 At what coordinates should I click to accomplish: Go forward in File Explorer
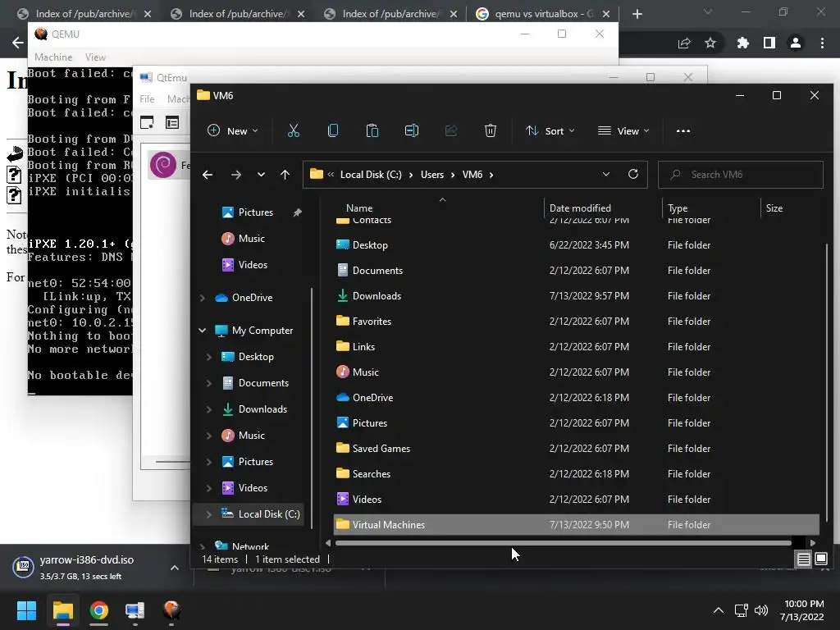(x=235, y=175)
